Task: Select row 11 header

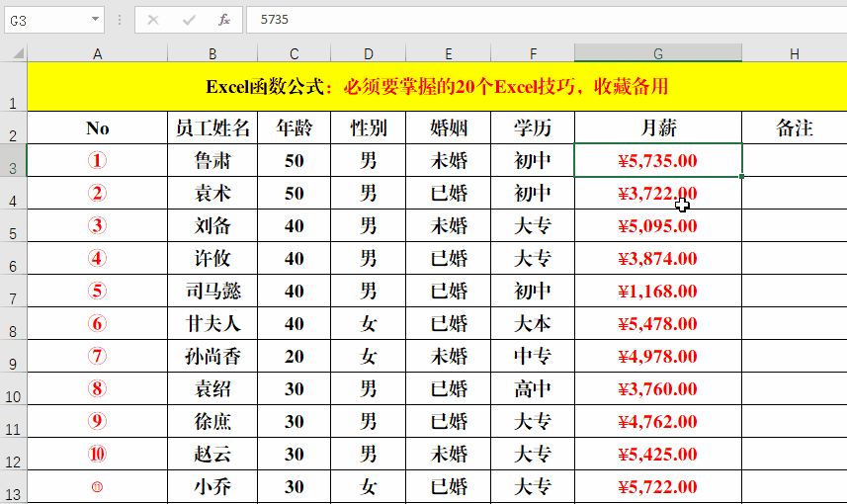Action: point(13,421)
